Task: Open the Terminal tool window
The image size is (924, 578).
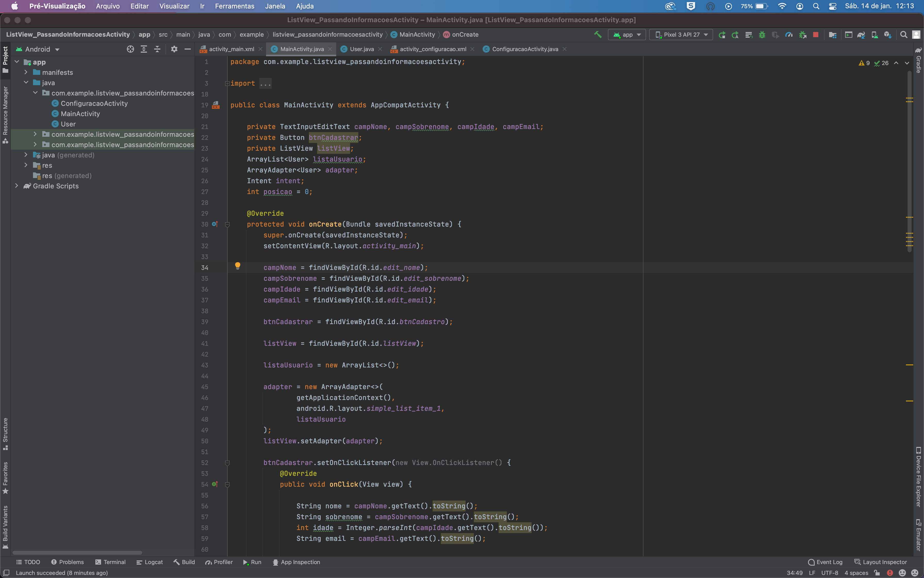Action: click(x=110, y=562)
